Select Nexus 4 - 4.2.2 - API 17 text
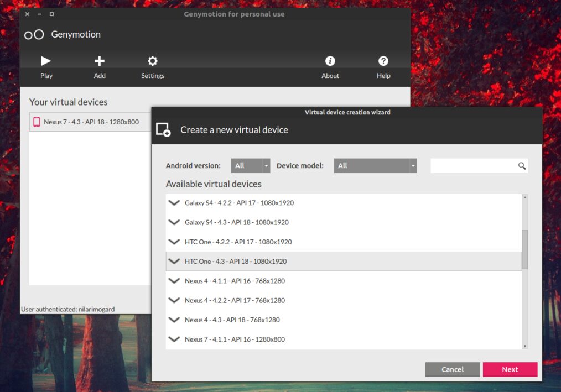The height and width of the screenshot is (392, 561). (235, 300)
